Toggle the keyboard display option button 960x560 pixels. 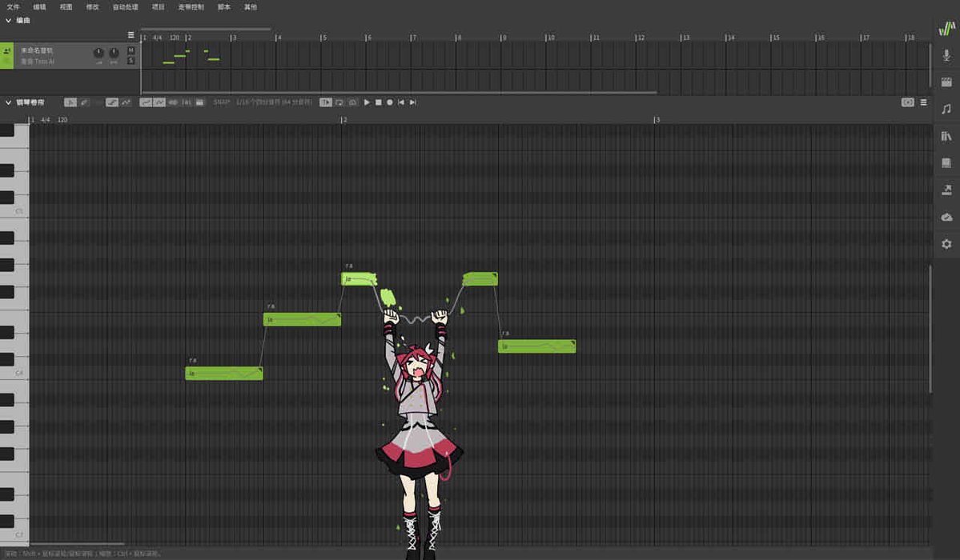coord(199,102)
